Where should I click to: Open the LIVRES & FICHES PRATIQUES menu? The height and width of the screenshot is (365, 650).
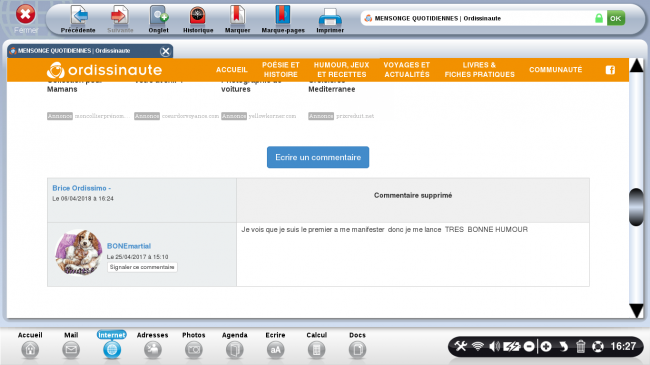480,70
